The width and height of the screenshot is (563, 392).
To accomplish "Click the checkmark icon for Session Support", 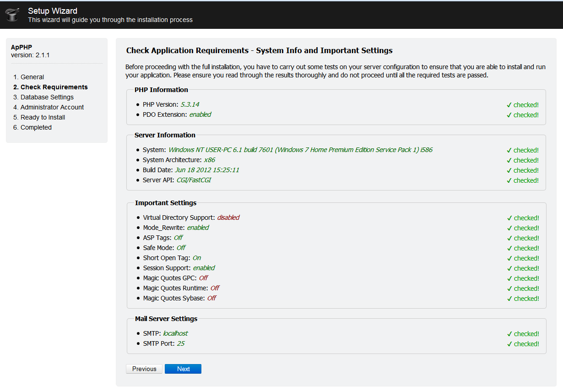I will click(x=509, y=268).
